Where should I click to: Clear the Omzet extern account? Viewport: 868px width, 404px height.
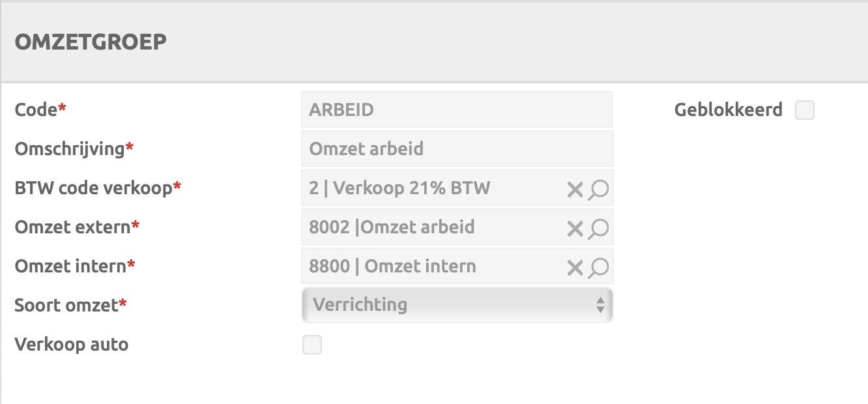pyautogui.click(x=574, y=229)
